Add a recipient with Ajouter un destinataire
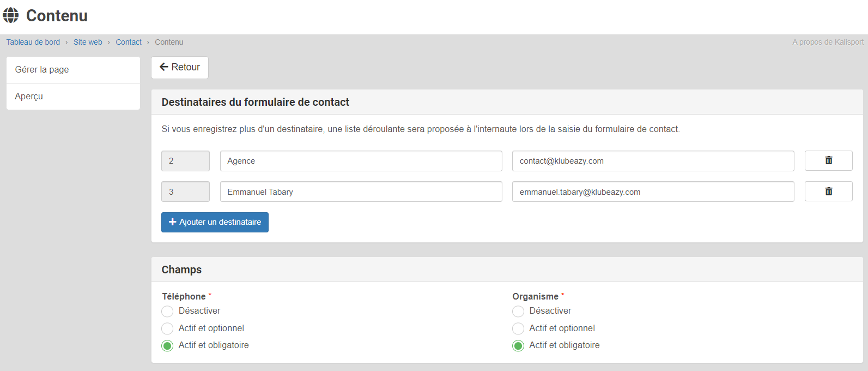The width and height of the screenshot is (868, 371). (x=215, y=222)
